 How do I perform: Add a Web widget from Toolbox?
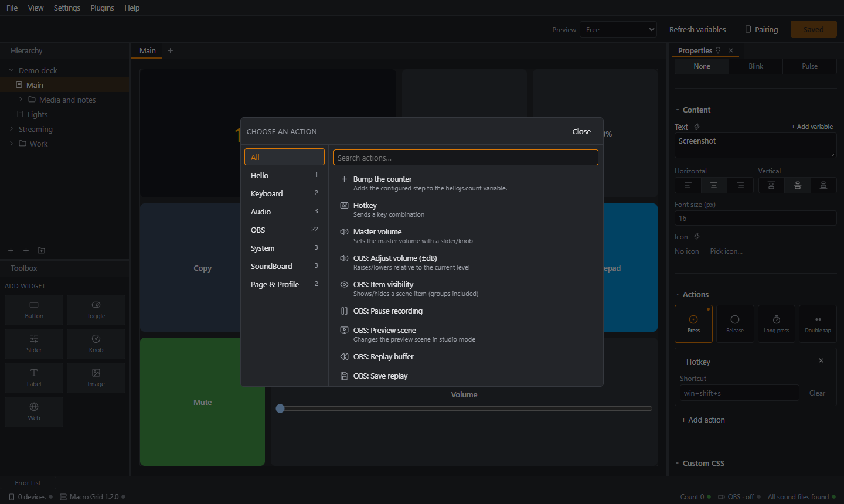point(34,412)
